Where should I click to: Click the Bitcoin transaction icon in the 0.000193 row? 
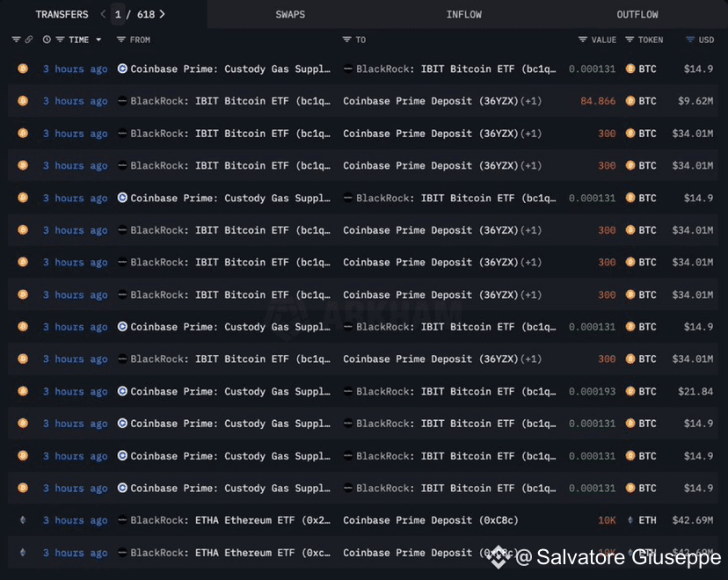pyautogui.click(x=23, y=391)
